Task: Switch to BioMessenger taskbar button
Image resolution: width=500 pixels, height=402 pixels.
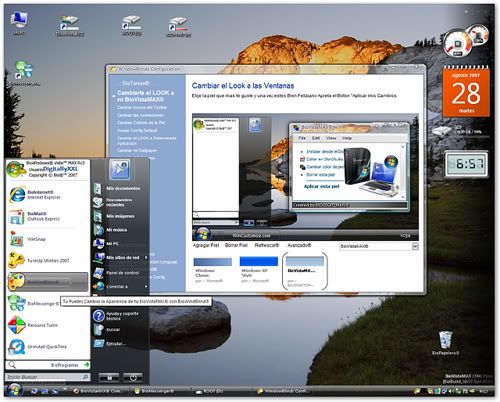Action: (x=158, y=391)
